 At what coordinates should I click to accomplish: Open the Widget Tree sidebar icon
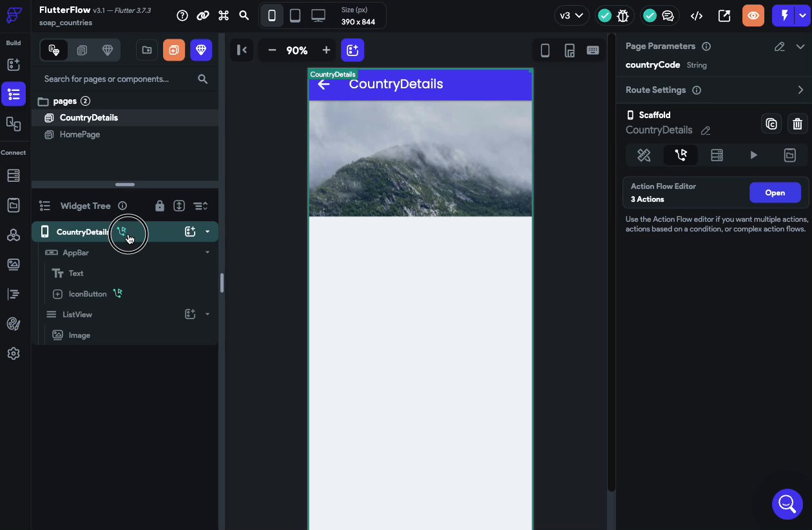click(14, 94)
